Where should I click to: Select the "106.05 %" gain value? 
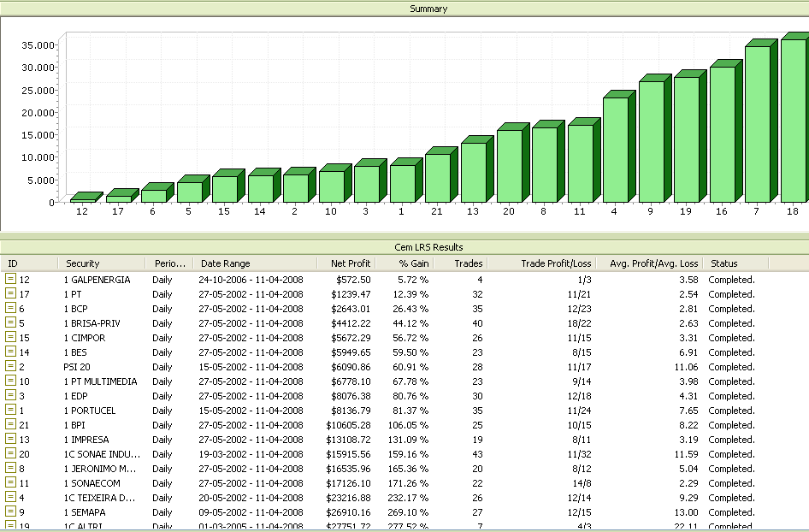coord(408,425)
